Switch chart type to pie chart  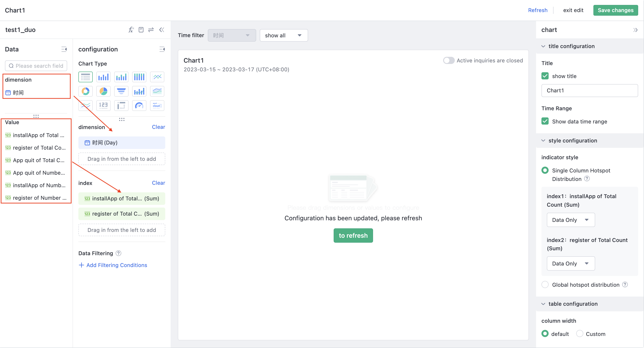[103, 91]
